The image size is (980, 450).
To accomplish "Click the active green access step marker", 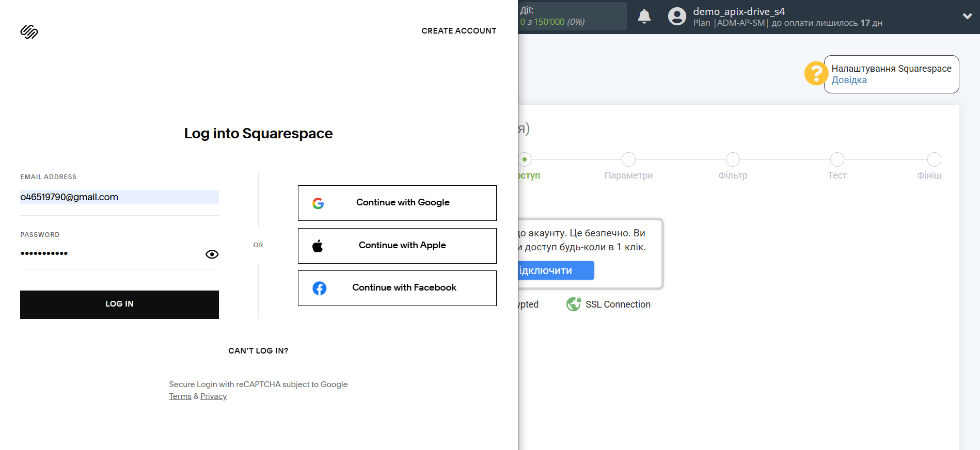I will [525, 159].
